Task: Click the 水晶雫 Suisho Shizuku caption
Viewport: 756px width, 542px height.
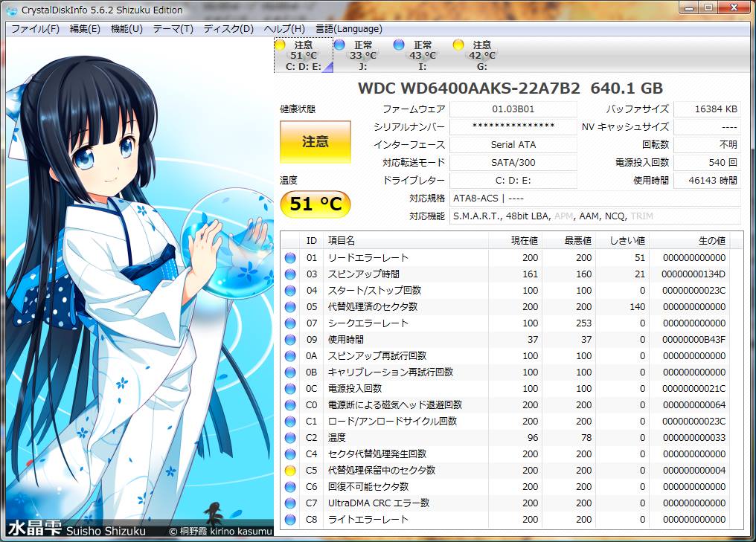Action: [x=77, y=529]
